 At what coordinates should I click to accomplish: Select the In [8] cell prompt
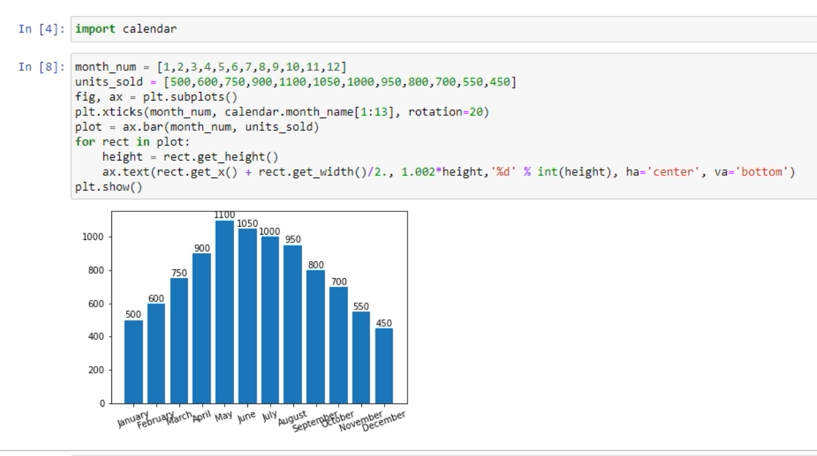click(x=41, y=67)
